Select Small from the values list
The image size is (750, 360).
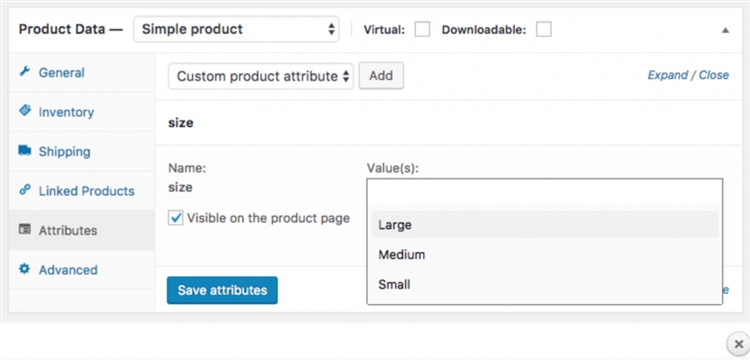tap(544, 285)
